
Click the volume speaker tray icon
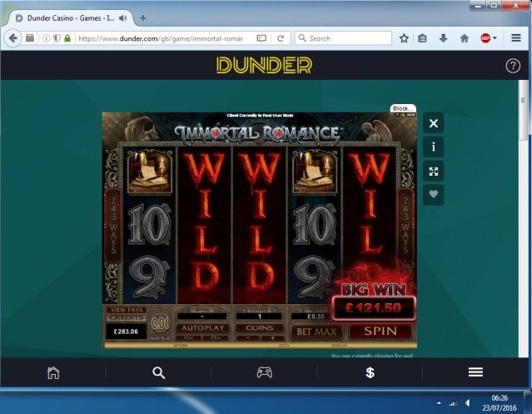(468, 403)
